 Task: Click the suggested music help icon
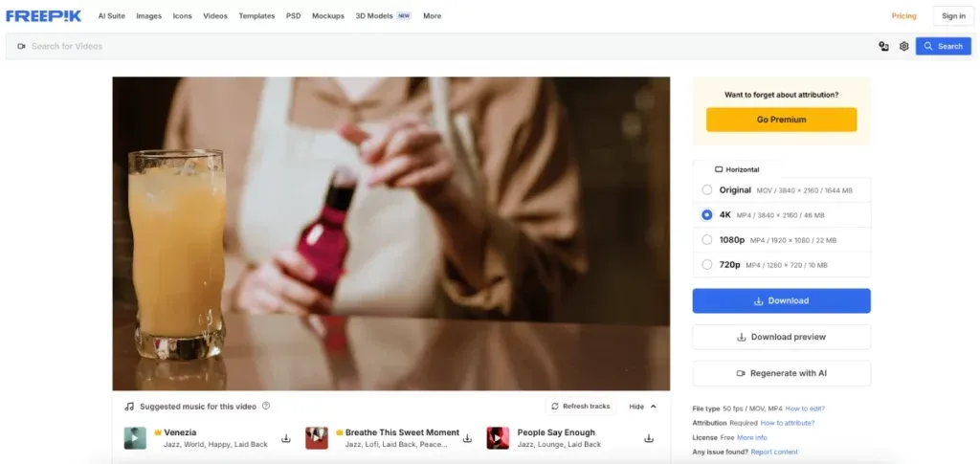pyautogui.click(x=266, y=406)
